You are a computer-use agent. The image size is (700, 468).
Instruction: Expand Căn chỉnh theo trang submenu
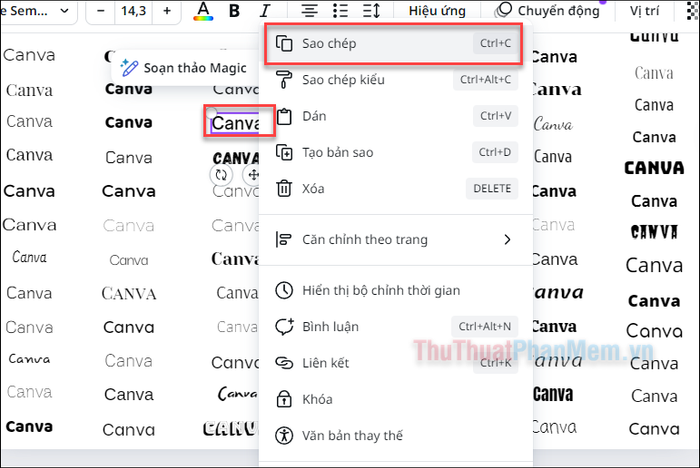396,240
